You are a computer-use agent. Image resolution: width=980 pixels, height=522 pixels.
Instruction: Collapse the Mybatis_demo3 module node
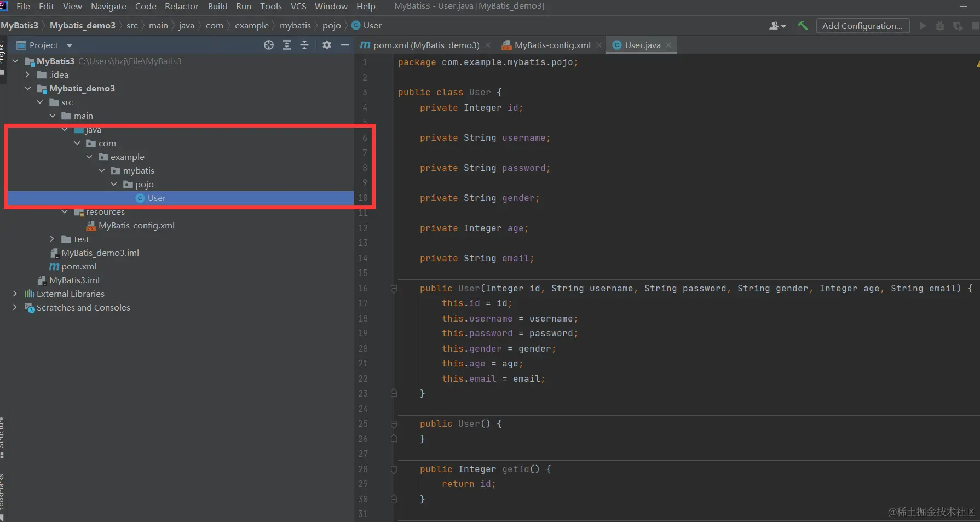27,88
